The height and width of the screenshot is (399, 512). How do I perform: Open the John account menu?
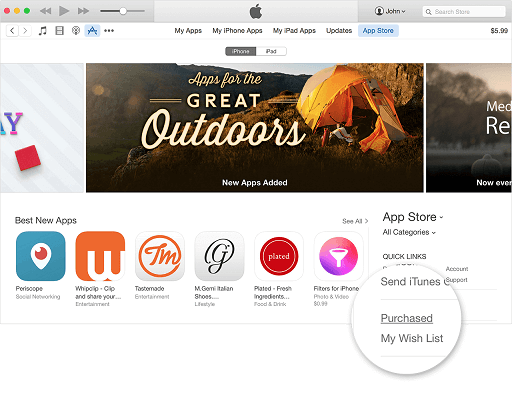(390, 11)
